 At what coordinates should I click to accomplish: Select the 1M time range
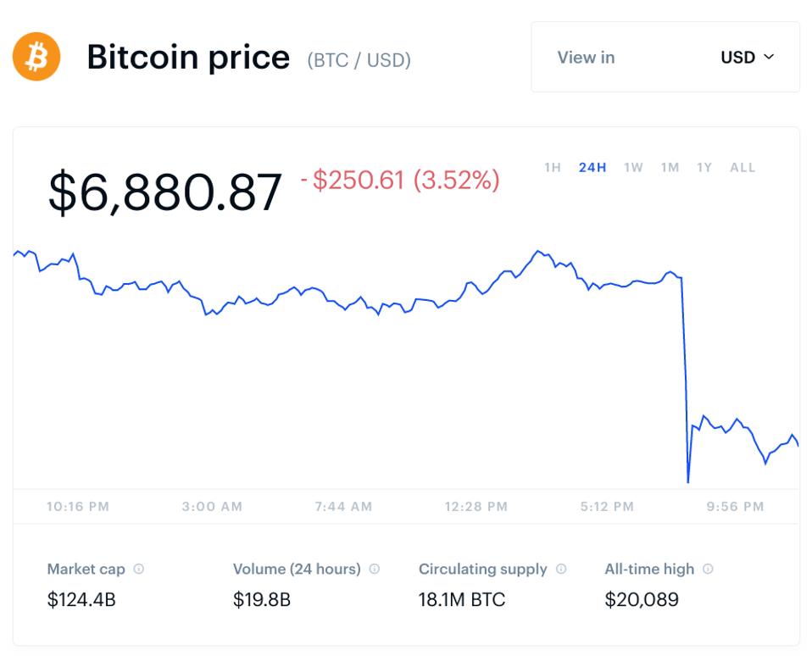(669, 168)
